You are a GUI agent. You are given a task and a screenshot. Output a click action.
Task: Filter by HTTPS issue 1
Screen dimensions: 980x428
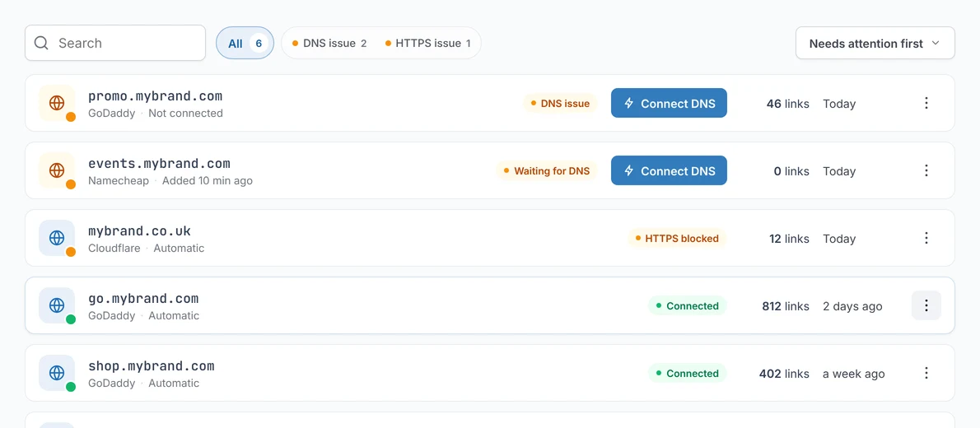428,43
